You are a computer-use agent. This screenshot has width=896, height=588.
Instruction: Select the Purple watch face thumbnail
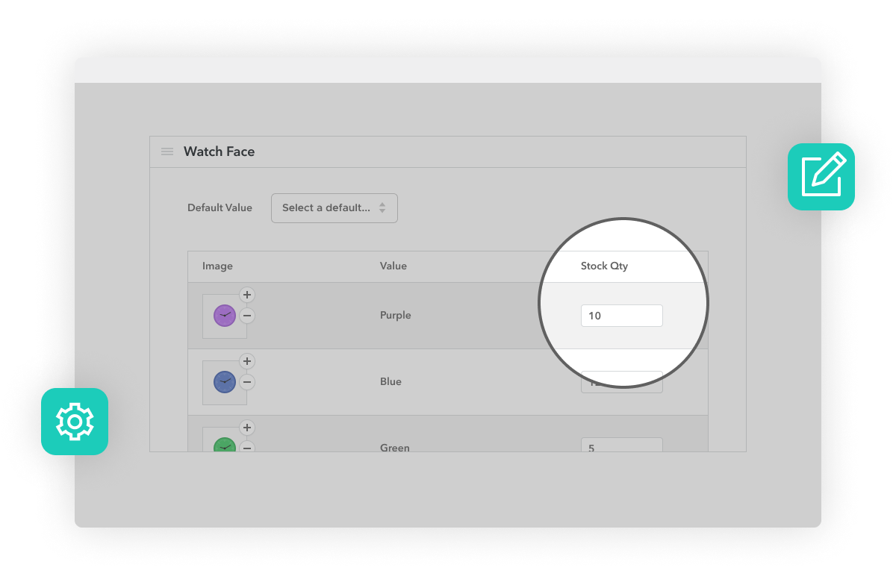224,315
